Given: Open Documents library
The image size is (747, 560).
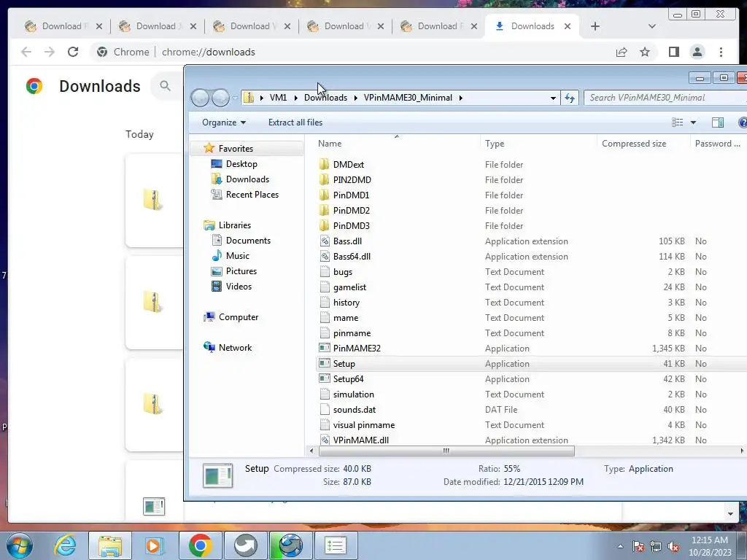Looking at the screenshot, I should click(248, 241).
